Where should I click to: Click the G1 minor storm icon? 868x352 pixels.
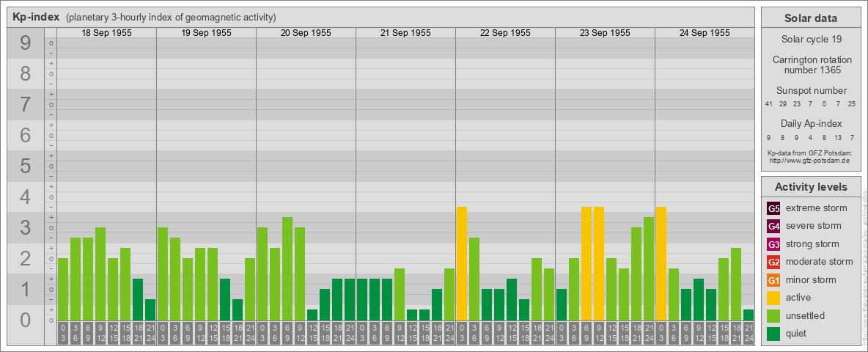click(x=773, y=280)
